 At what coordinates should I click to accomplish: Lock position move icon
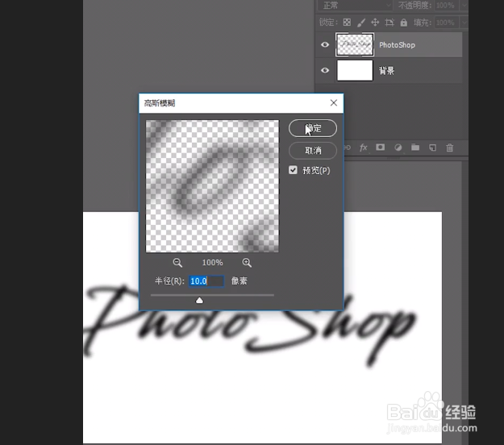[375, 23]
